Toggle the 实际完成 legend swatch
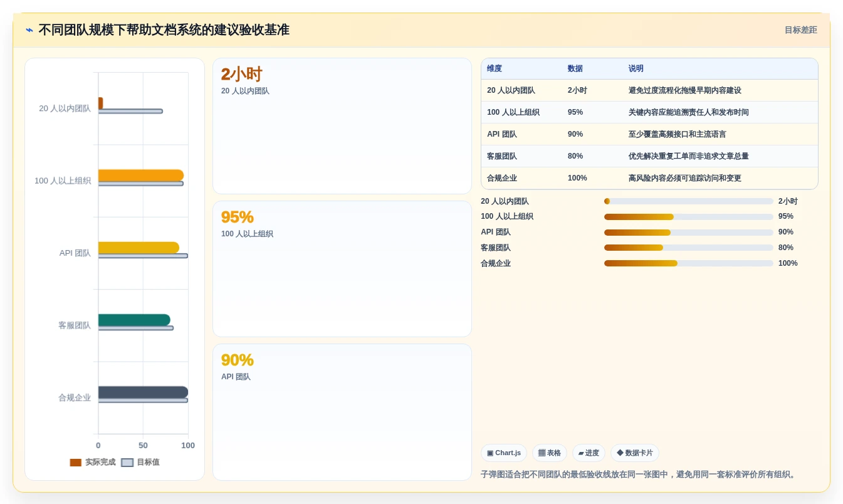Image resolution: width=843 pixels, height=504 pixels. (x=76, y=463)
